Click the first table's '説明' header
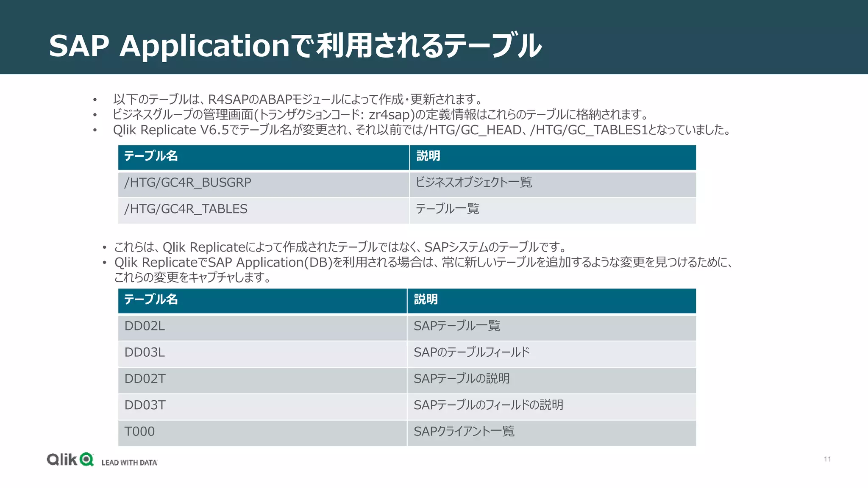Image resolution: width=868 pixels, height=488 pixels. (x=553, y=157)
